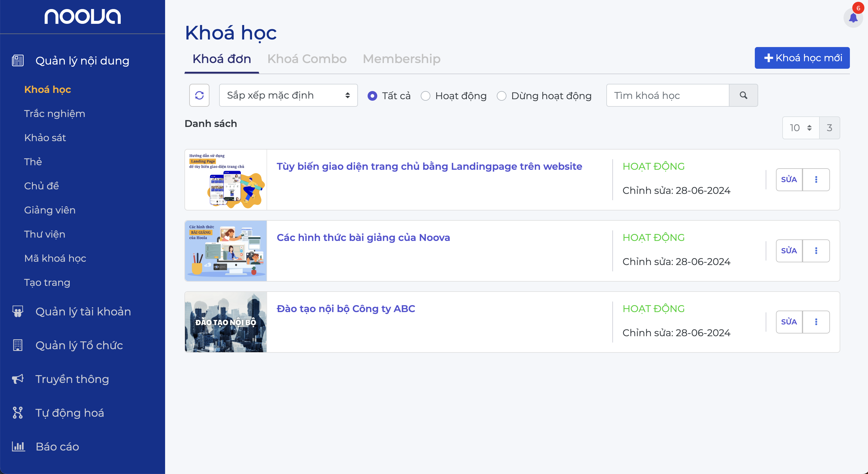Expand the Quản lý Tổ chức menu

[79, 345]
